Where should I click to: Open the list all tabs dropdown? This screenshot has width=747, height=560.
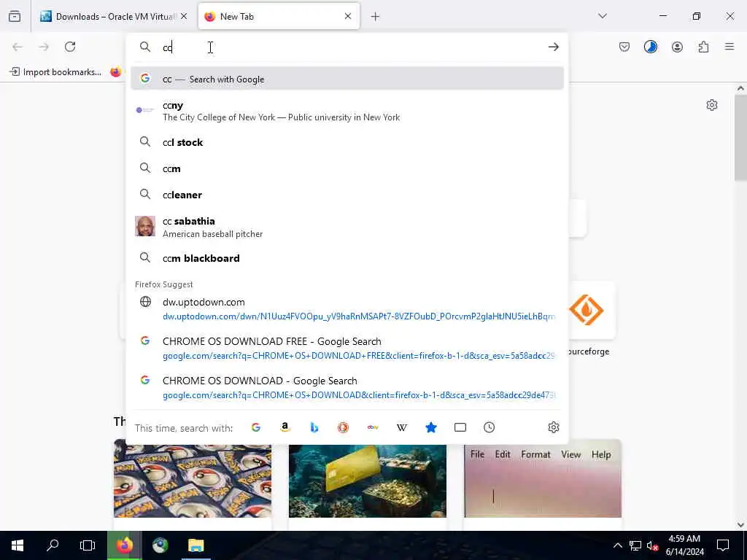[x=603, y=16]
